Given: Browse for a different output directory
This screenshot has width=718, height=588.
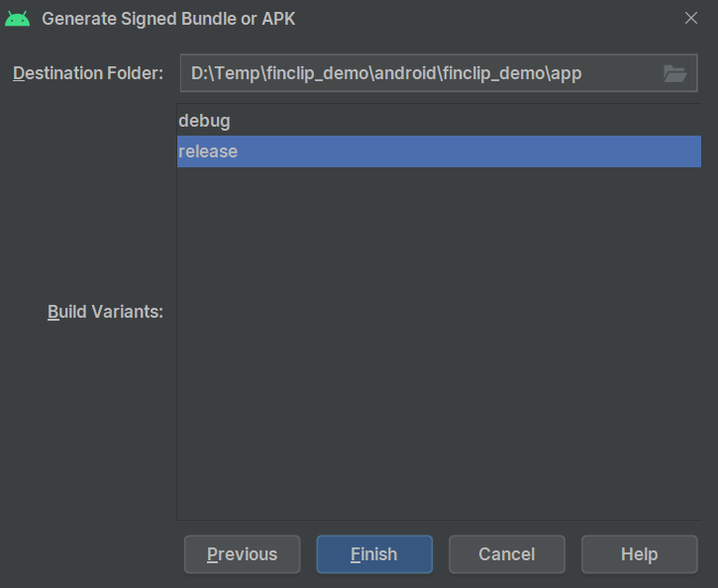Looking at the screenshot, I should point(674,73).
